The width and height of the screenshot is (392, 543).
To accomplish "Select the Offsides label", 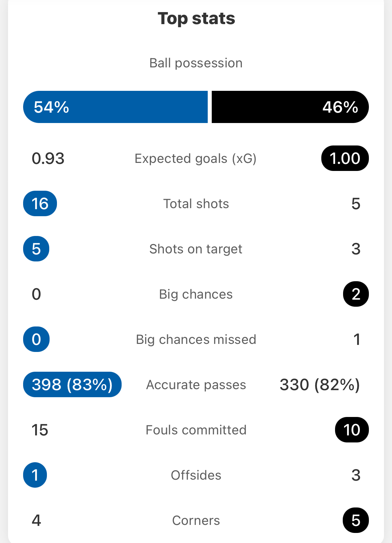I will click(x=196, y=475).
